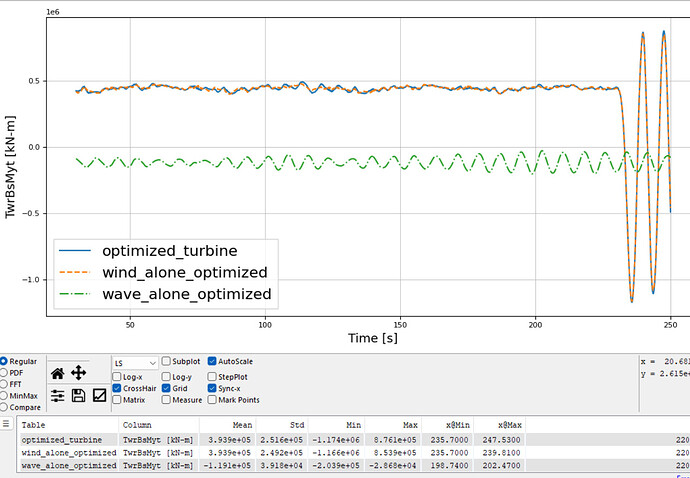The image size is (690, 478).
Task: Click TwrBsMyt [kN-m] cell in wind_alone_optimized row
Action: pyautogui.click(x=158, y=452)
